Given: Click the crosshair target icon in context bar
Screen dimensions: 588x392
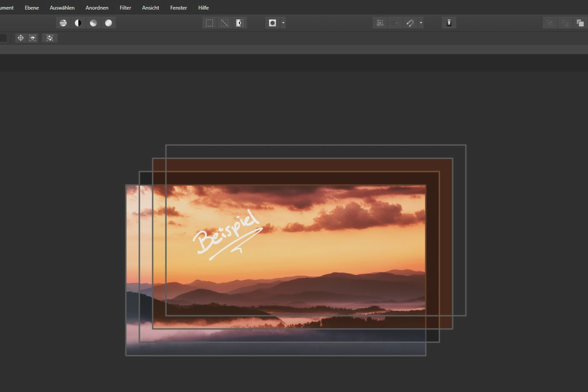Looking at the screenshot, I should click(x=21, y=38).
